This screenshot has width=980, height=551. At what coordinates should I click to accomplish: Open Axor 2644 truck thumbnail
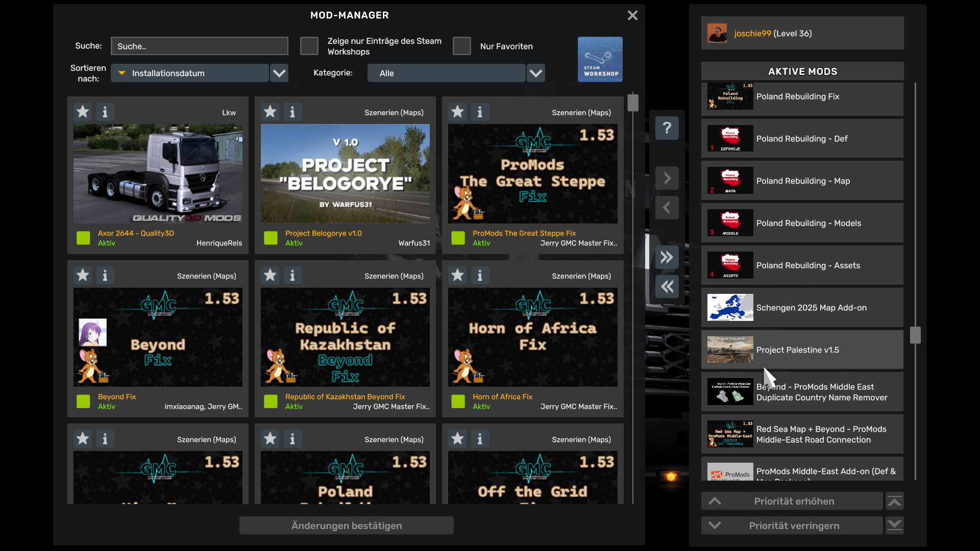coord(158,173)
